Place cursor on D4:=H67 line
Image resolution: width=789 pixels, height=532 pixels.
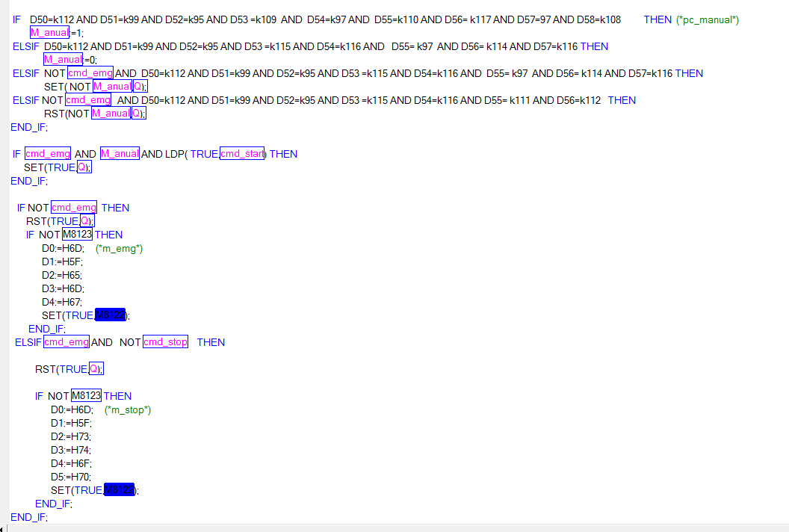pyautogui.click(x=62, y=302)
